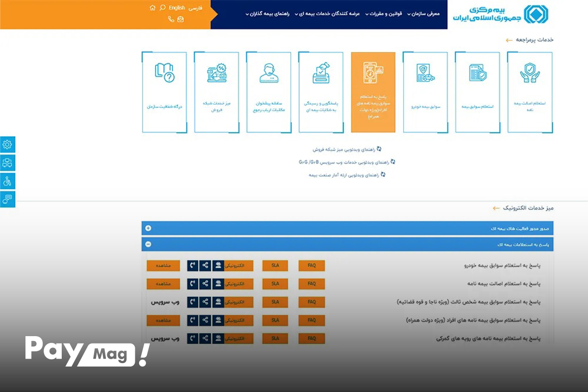Image resolution: width=588 pixels, height=392 pixels.
Task: Open the search magnifier icon
Action: click(163, 8)
